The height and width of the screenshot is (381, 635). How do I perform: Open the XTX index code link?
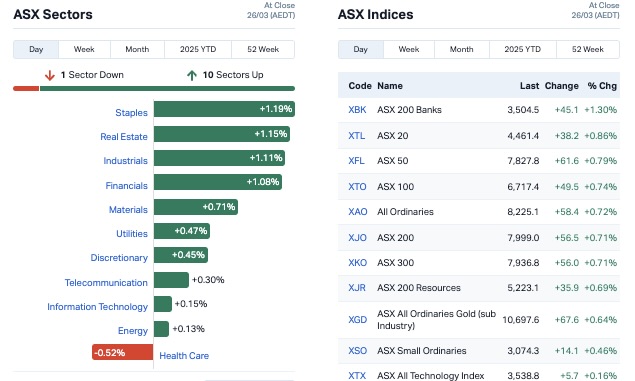[x=357, y=376]
